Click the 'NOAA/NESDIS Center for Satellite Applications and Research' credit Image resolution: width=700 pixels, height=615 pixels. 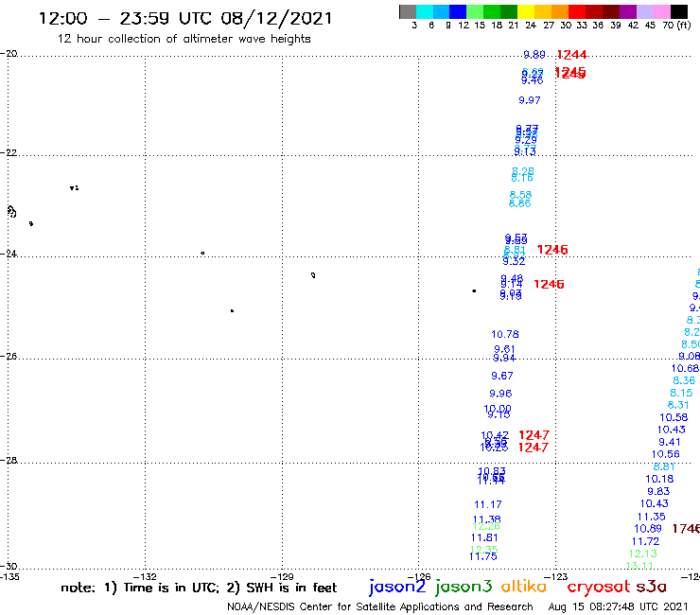(x=380, y=607)
